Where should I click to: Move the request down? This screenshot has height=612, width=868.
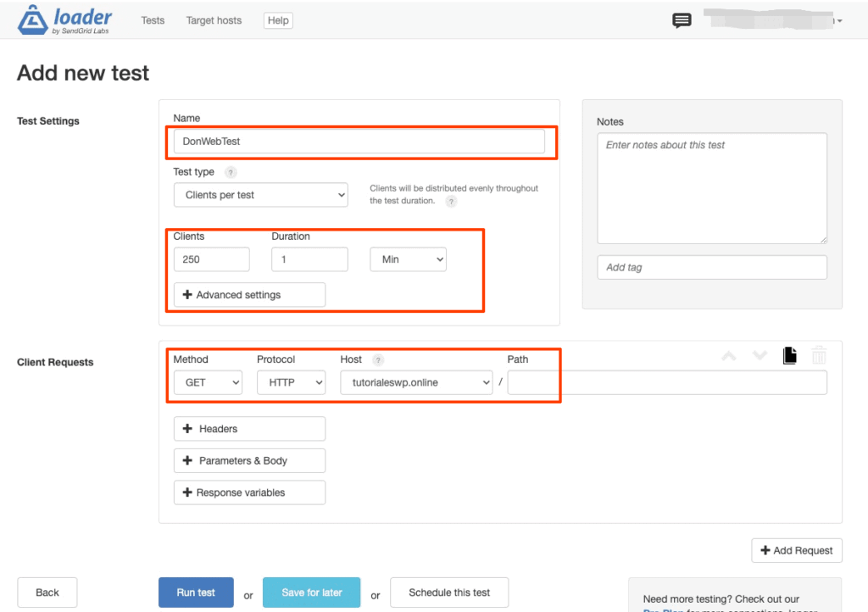(x=759, y=355)
